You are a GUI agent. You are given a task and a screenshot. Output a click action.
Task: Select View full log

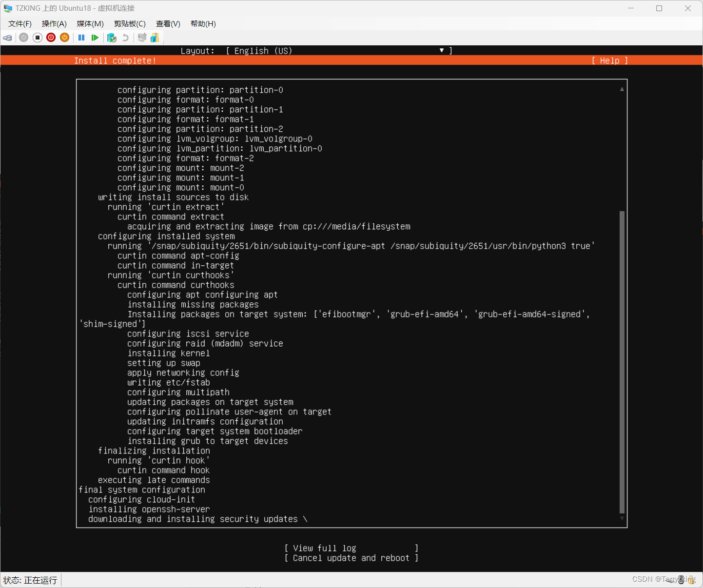351,548
